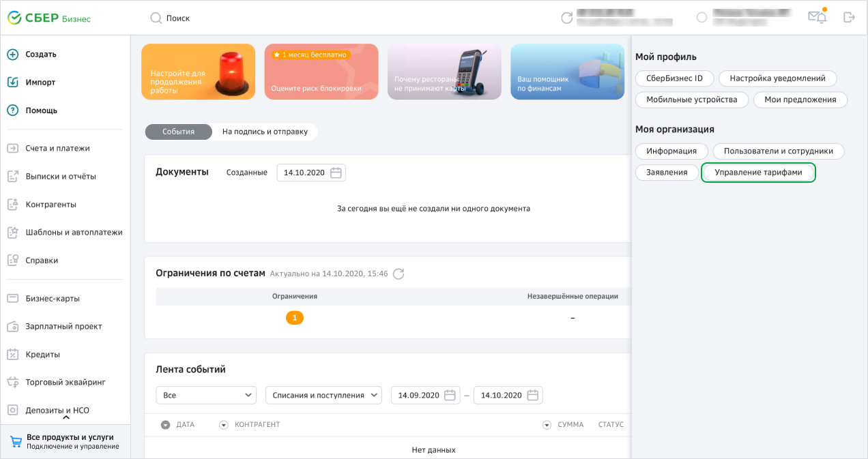Click the Помощь question mark icon
Viewport: 868px width, 459px height.
coord(12,110)
